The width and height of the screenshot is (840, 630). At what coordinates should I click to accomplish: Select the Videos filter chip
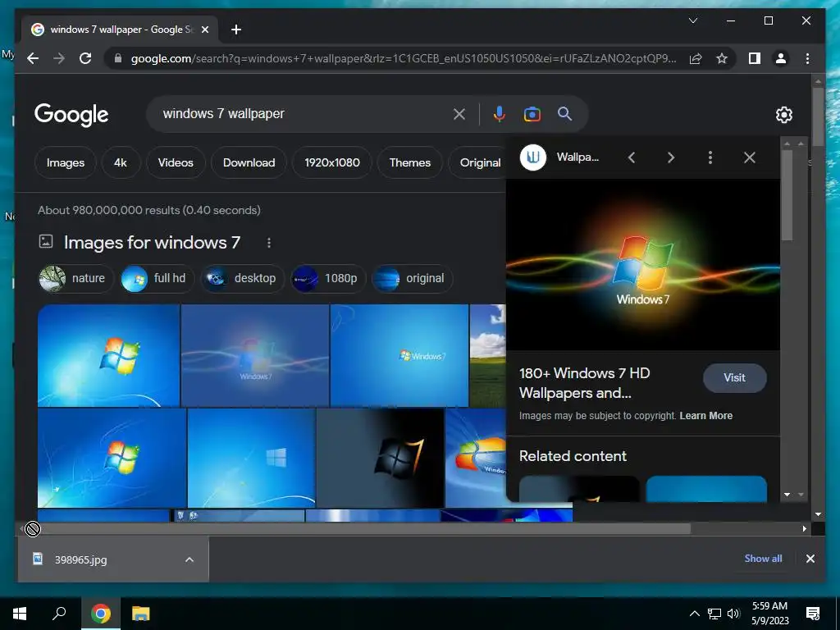pyautogui.click(x=176, y=162)
